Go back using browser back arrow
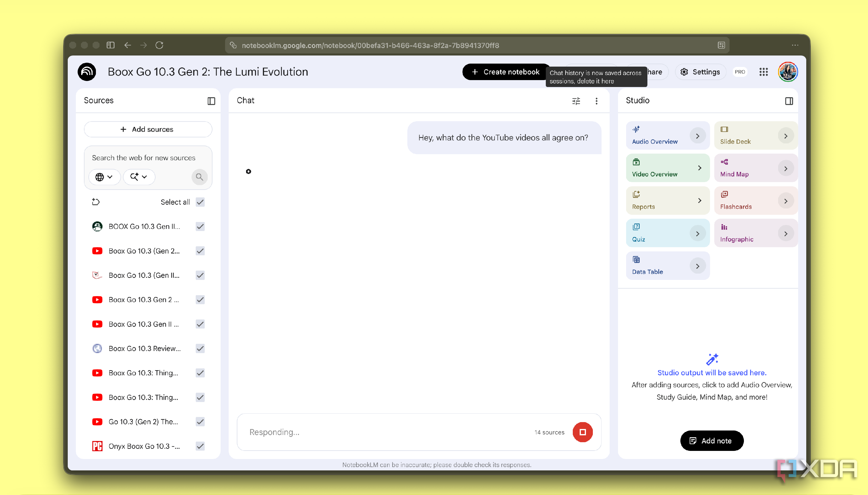The height and width of the screenshot is (495, 868). coord(128,45)
